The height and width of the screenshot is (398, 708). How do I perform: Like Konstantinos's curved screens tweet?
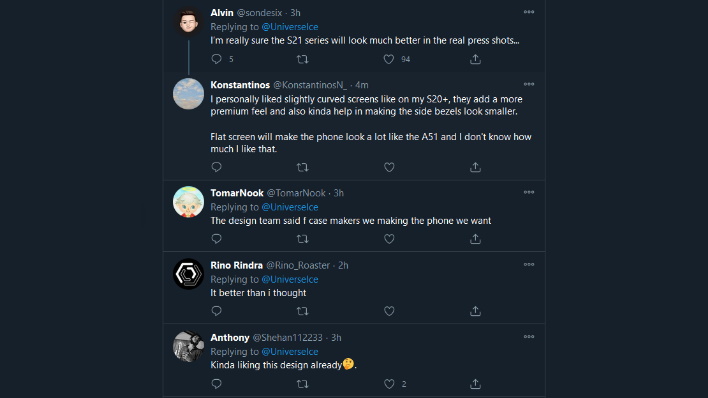[389, 167]
